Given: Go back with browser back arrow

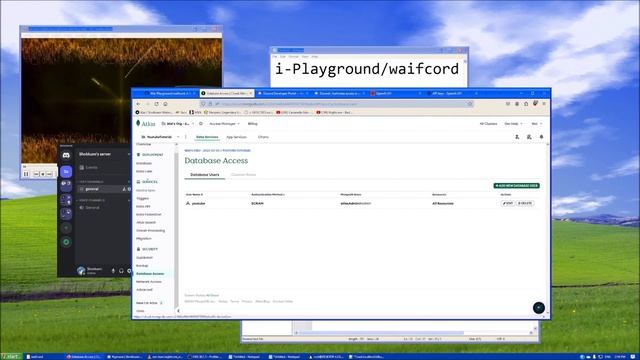Looking at the screenshot, I should [138, 104].
